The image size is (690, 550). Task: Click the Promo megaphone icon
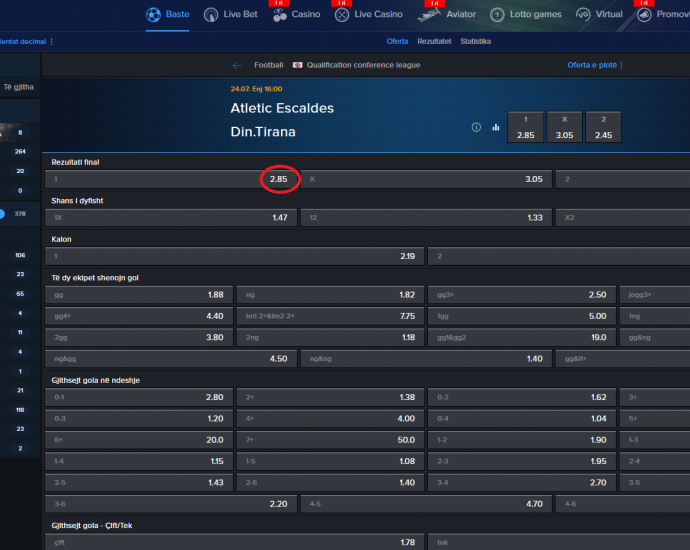click(644, 15)
